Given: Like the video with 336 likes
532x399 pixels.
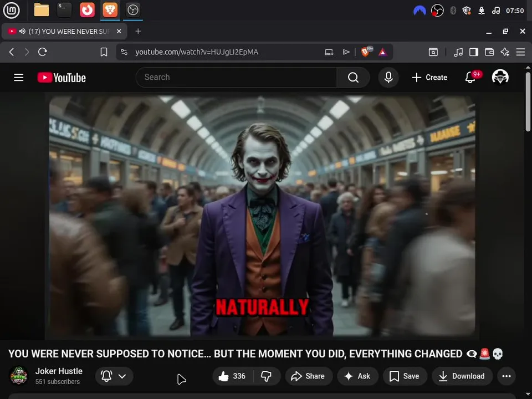Looking at the screenshot, I should click(233, 376).
